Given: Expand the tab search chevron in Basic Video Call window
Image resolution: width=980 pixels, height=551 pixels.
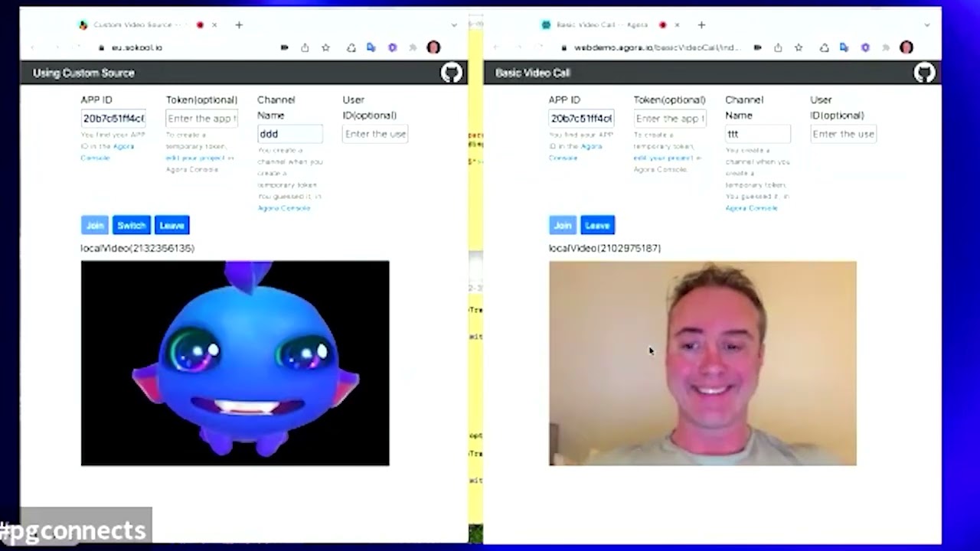Looking at the screenshot, I should 929,25.
